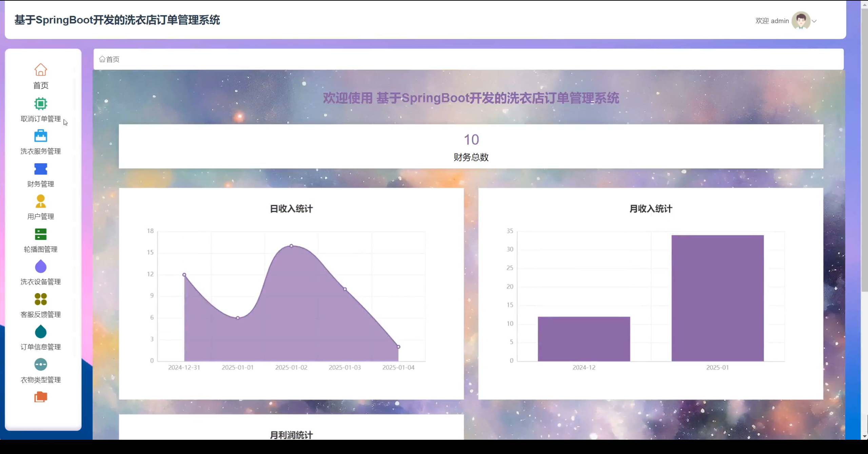
Task: Click the blue briefcase icon for 洗衣服务管理
Action: [x=41, y=136]
